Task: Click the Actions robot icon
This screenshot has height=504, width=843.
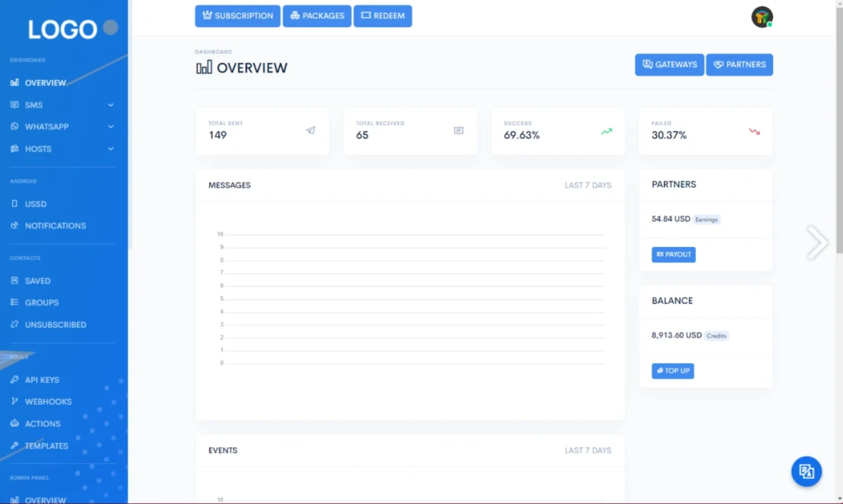Action: 14,423
